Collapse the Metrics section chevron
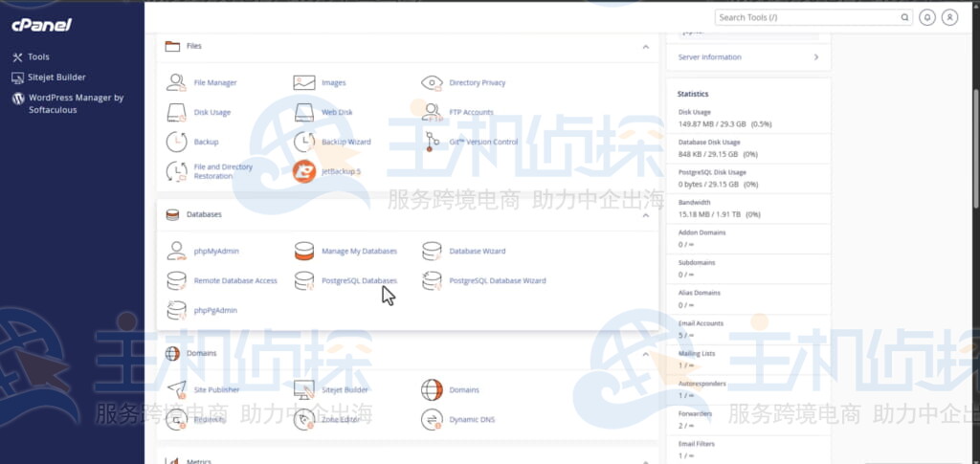 point(646,462)
